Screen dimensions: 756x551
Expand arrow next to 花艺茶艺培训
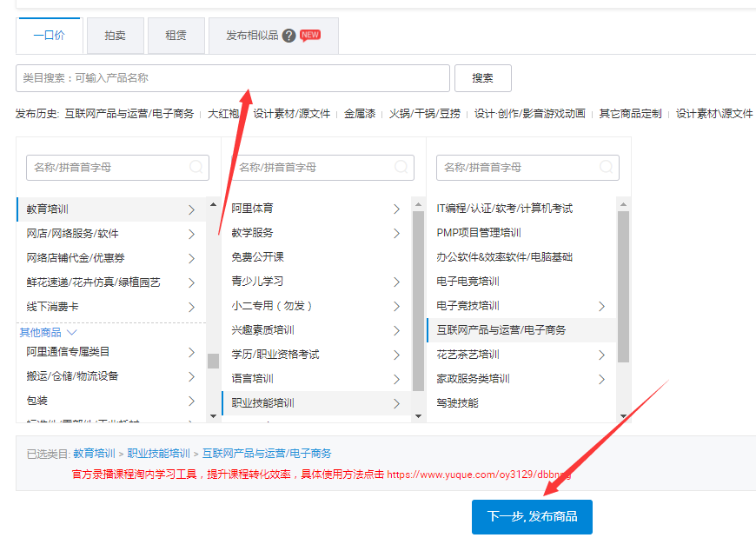[601, 355]
